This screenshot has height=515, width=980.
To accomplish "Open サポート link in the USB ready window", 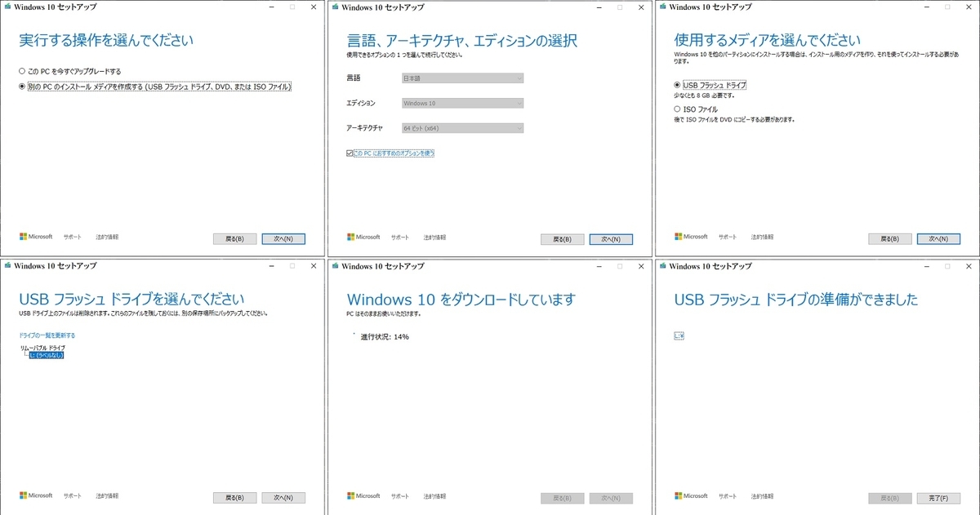I will pos(728,495).
